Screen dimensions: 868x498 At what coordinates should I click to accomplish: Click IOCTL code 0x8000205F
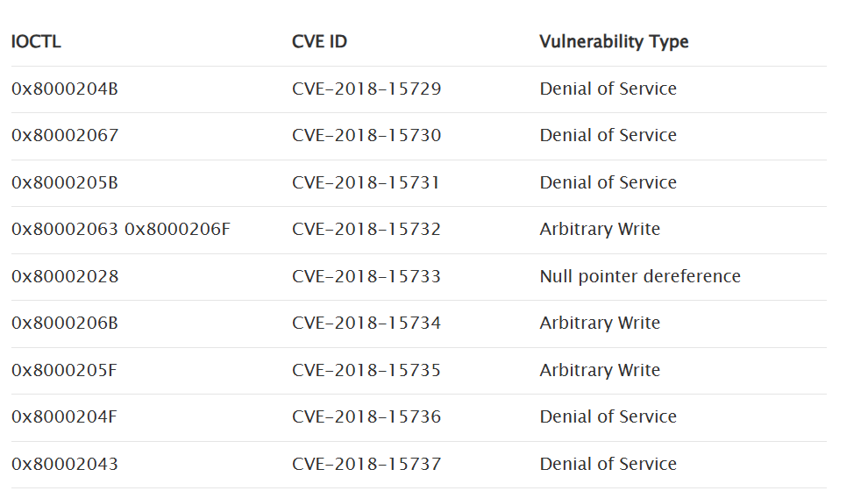click(64, 371)
